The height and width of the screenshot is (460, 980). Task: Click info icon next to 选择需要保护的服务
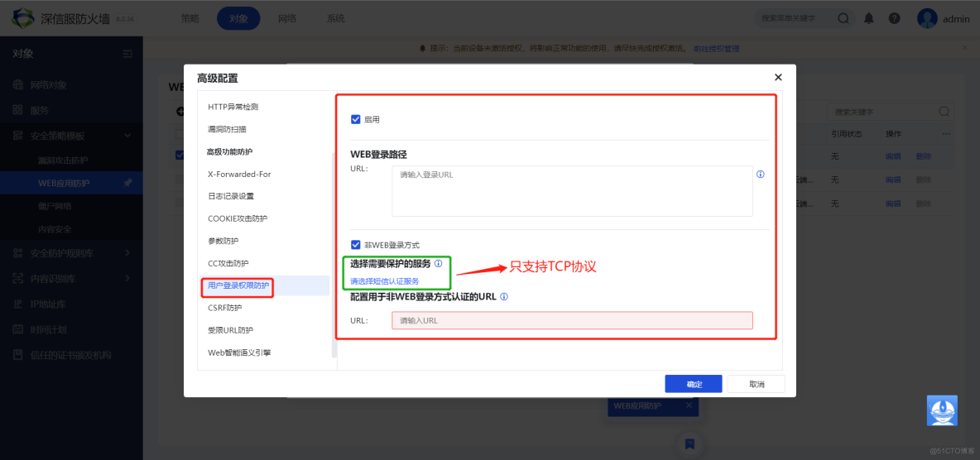point(438,264)
